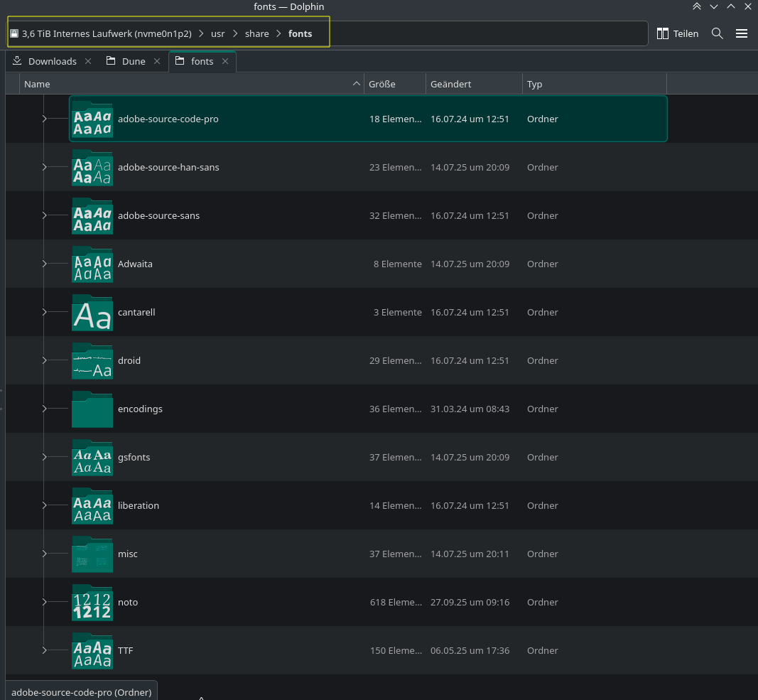Click the 3 Elemente size cell of cantarell
The width and height of the screenshot is (758, 700).
(x=397, y=313)
